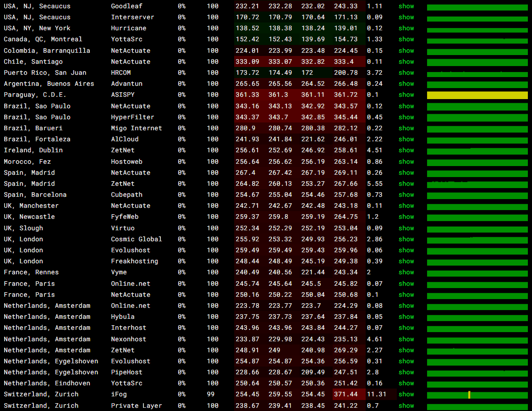This screenshot has height=411, width=532.
Task: Open show link for Hurricane New York
Action: pyautogui.click(x=406, y=28)
